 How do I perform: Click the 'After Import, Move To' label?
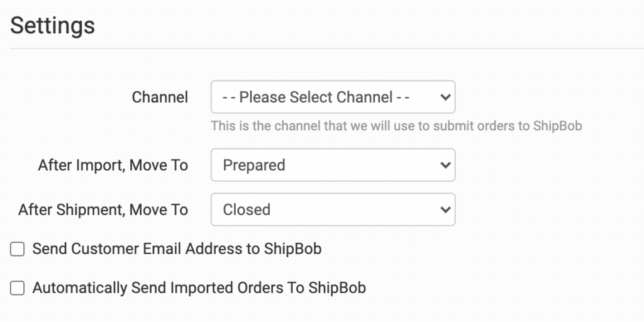113,165
